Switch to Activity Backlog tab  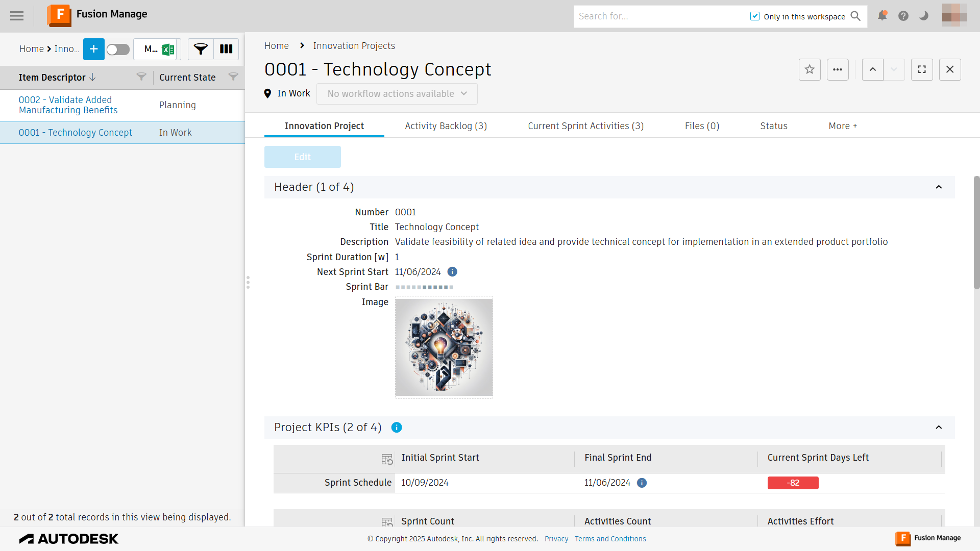pos(446,126)
